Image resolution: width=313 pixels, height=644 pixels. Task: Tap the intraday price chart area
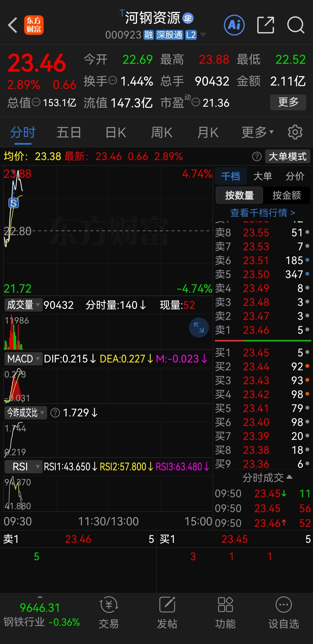pos(108,231)
